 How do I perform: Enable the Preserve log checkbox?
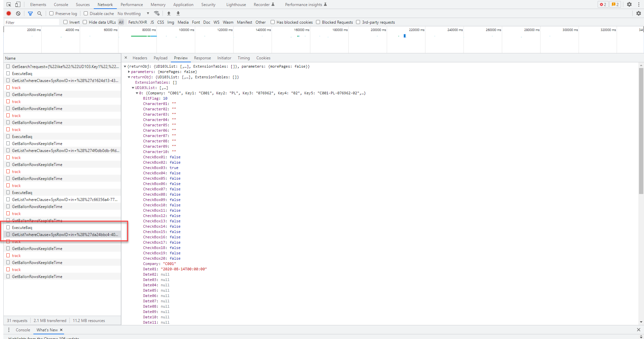pyautogui.click(x=51, y=13)
